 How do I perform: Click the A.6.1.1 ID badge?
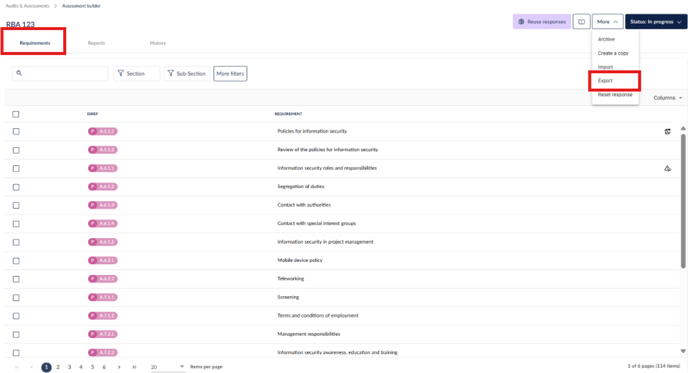103,168
